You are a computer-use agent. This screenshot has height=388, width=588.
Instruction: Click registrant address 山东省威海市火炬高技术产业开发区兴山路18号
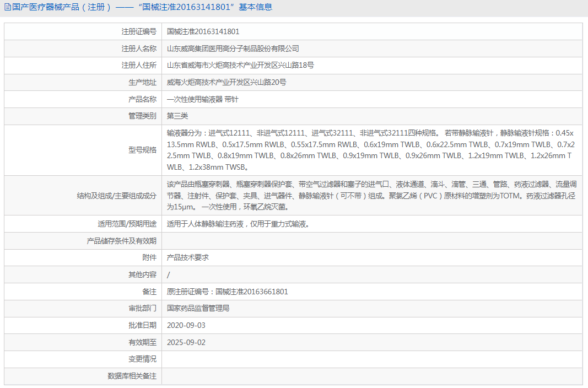click(x=240, y=65)
